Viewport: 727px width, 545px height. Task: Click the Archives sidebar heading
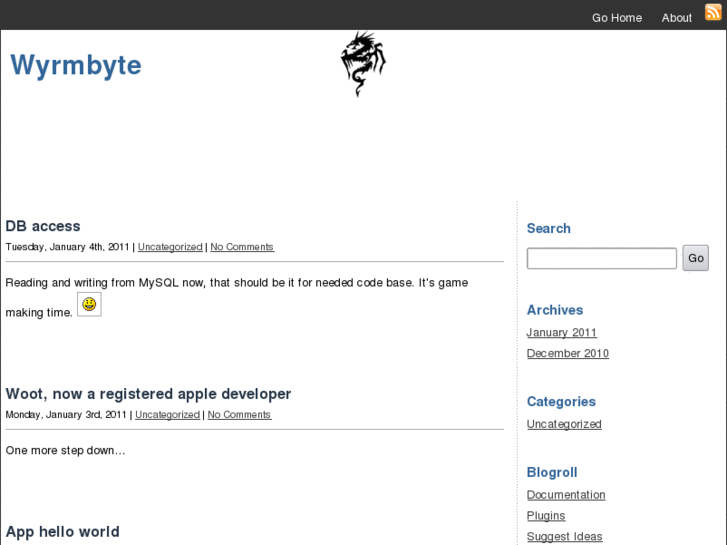point(555,310)
